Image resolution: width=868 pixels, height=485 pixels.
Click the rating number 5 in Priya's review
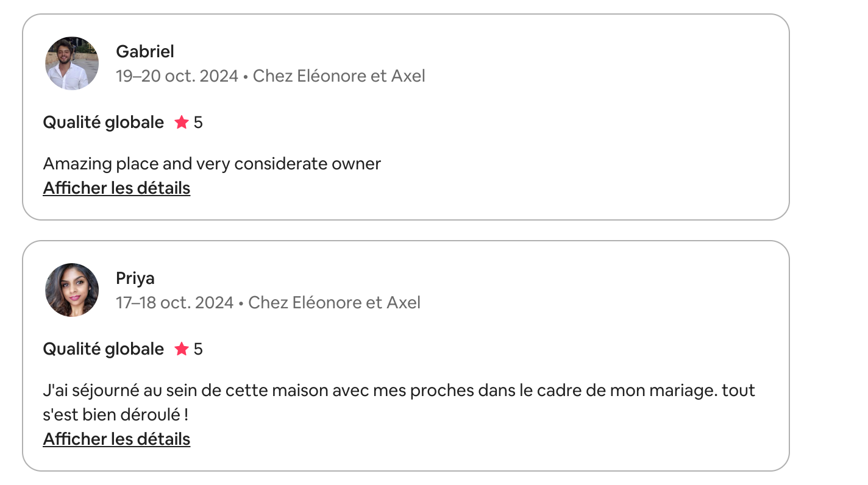(x=198, y=349)
